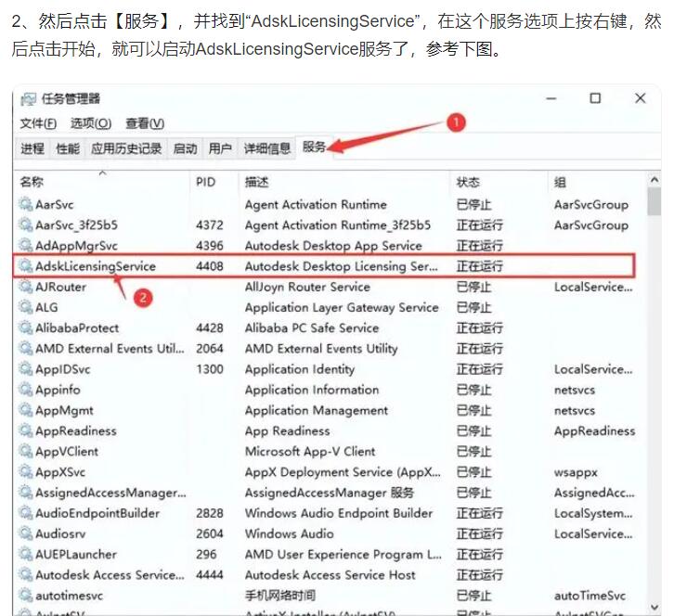Click the gear icon beside AdskLicensingService
Image resolution: width=674 pixels, height=616 pixels.
[26, 266]
